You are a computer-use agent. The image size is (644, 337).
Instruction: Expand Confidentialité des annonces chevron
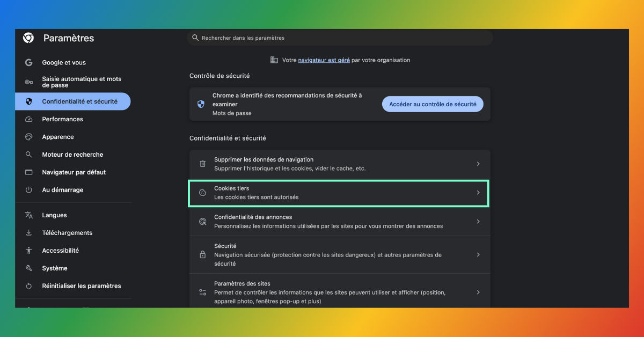click(478, 222)
